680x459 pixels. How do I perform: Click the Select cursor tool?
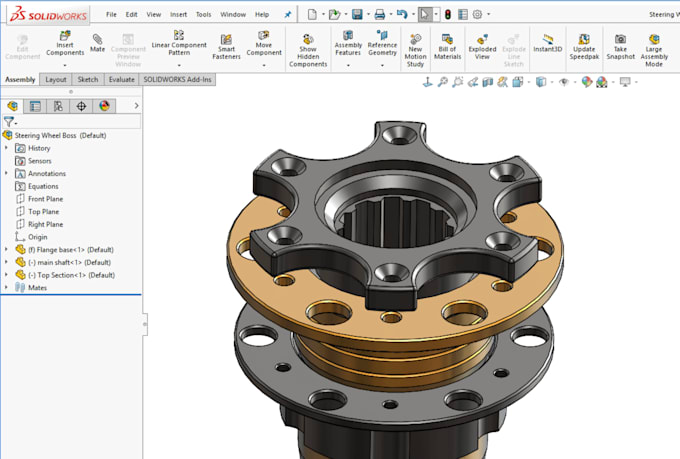pyautogui.click(x=425, y=14)
